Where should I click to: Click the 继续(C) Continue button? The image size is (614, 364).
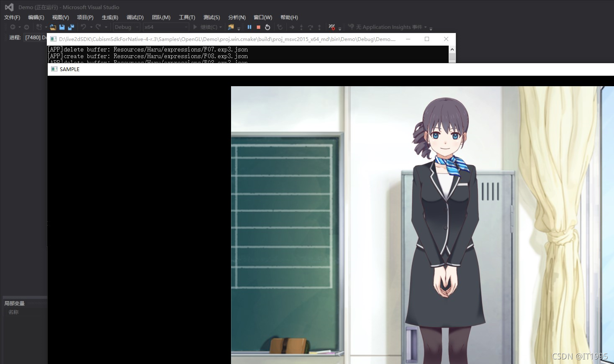206,27
